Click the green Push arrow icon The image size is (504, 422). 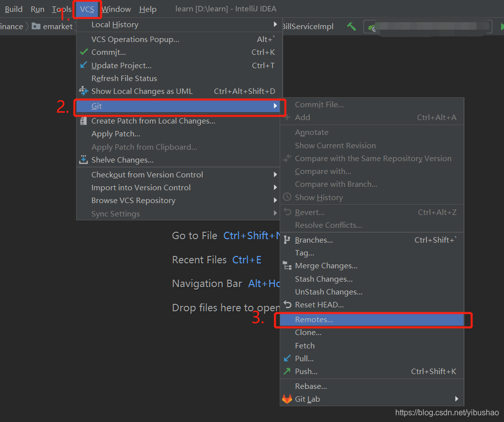coord(287,371)
